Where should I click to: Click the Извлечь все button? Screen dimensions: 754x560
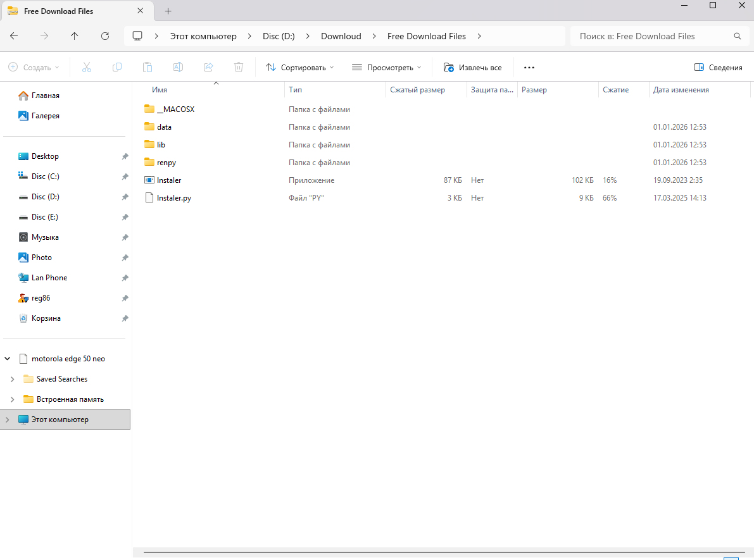point(473,68)
